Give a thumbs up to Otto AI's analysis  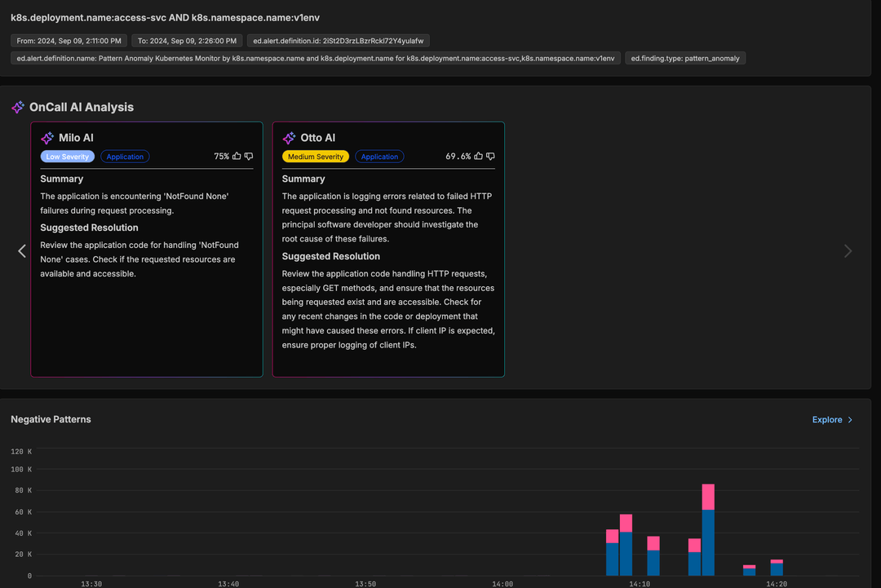point(478,156)
